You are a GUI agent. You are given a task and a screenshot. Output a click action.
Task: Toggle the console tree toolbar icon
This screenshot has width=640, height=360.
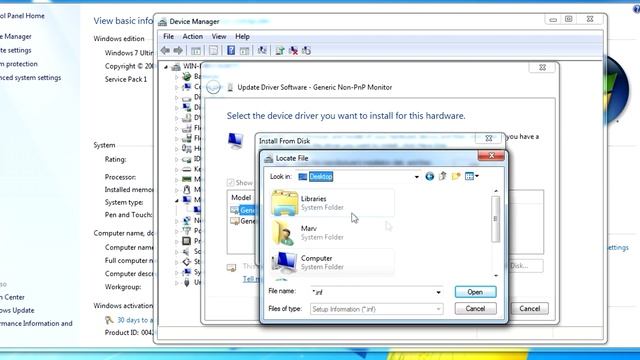tap(196, 51)
